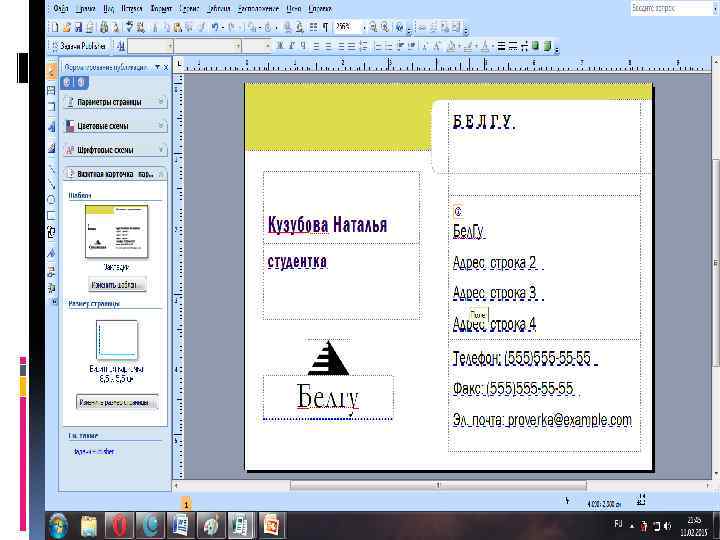The height and width of the screenshot is (540, 720).
Task: Toggle Underline formatting icon
Action: [x=303, y=46]
